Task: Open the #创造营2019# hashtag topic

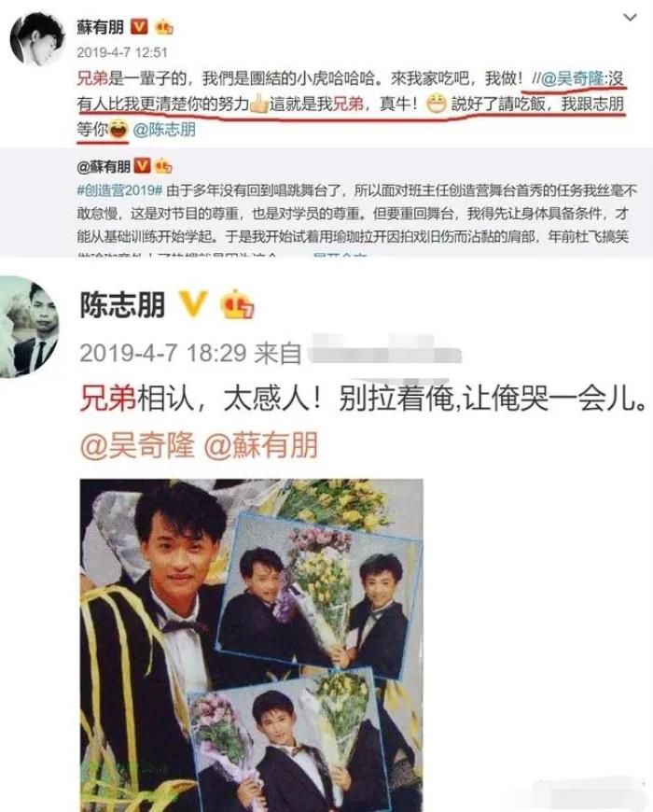Action: pos(119,190)
